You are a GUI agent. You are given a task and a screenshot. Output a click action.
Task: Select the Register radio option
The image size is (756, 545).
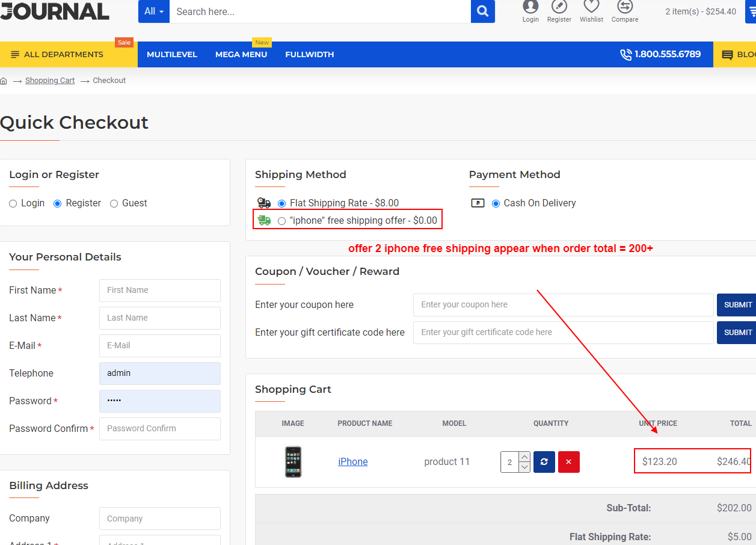click(x=58, y=204)
